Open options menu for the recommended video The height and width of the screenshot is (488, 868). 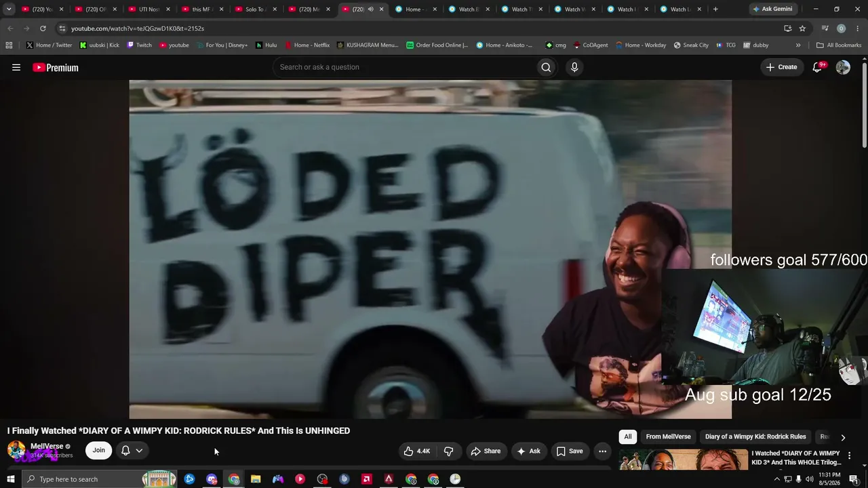(x=850, y=455)
